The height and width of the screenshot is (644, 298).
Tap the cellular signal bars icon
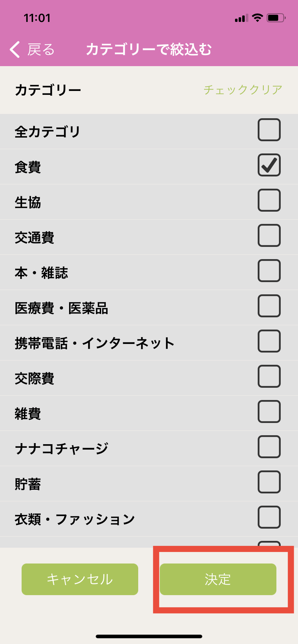(x=241, y=18)
